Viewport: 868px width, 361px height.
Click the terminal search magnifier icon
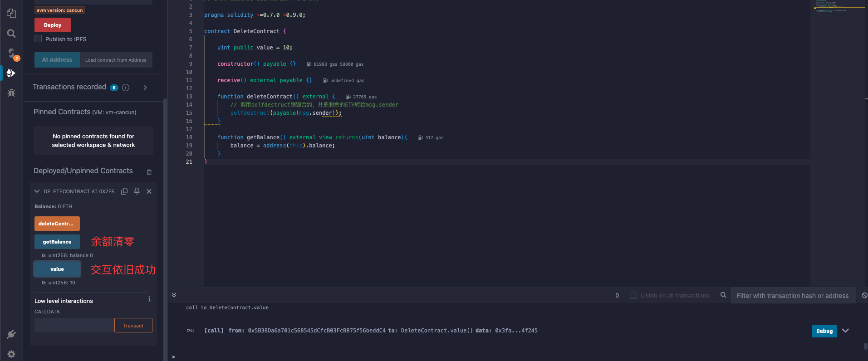coord(723,295)
